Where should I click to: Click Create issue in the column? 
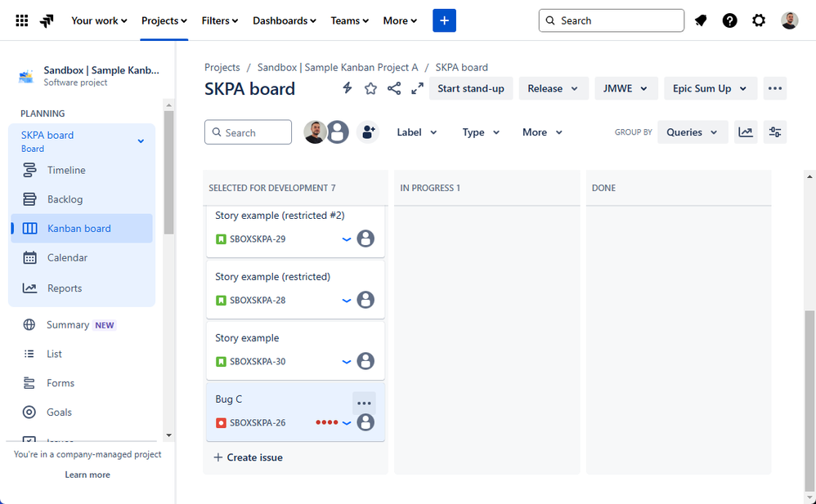249,457
